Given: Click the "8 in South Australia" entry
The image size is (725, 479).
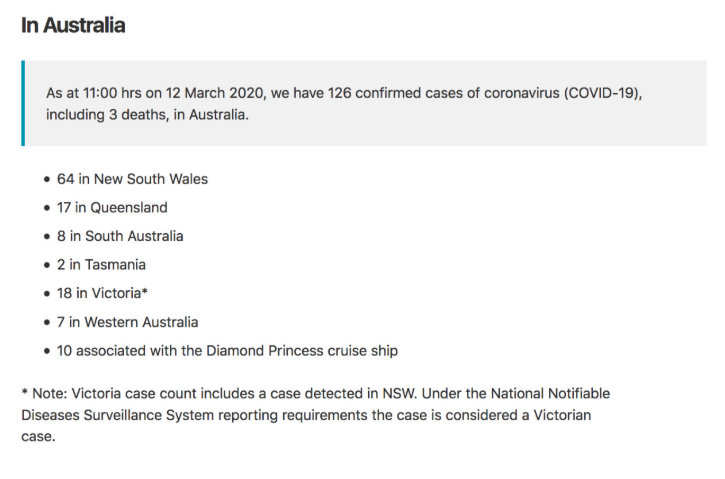Looking at the screenshot, I should tap(120, 236).
